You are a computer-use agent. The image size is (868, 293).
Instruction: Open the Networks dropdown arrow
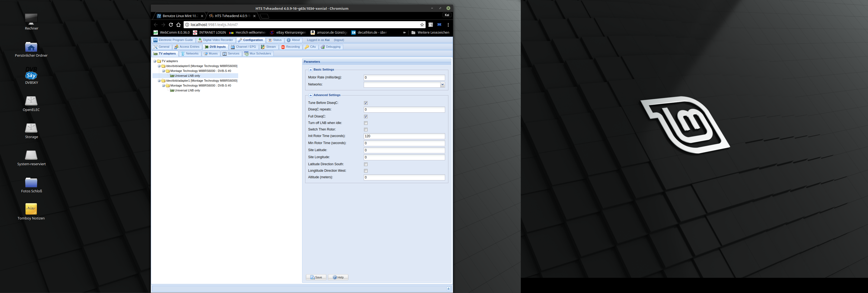[442, 85]
